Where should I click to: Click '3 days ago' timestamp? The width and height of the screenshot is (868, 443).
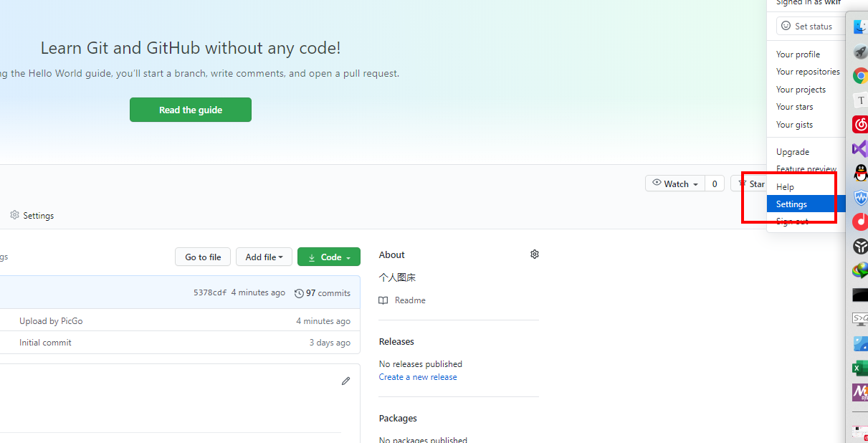tap(330, 343)
